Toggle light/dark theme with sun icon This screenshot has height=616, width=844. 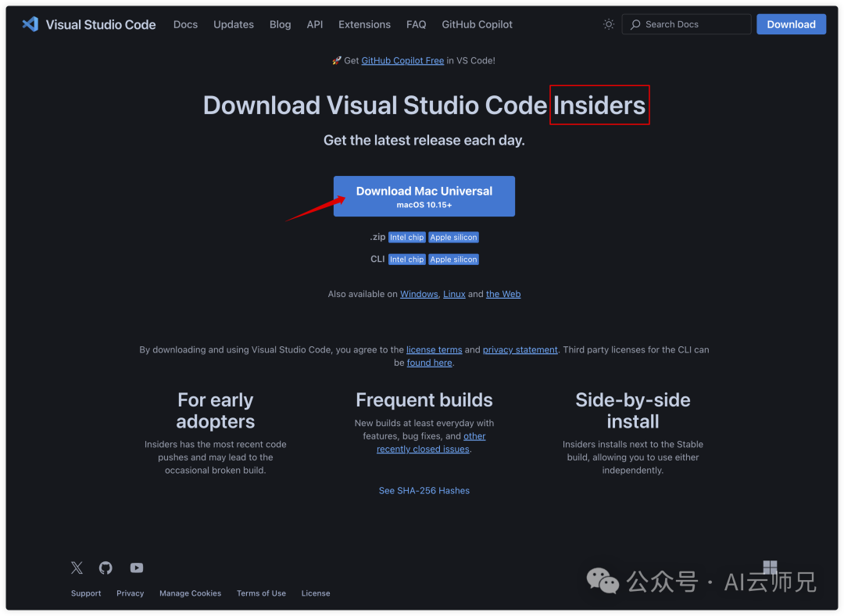click(x=608, y=24)
